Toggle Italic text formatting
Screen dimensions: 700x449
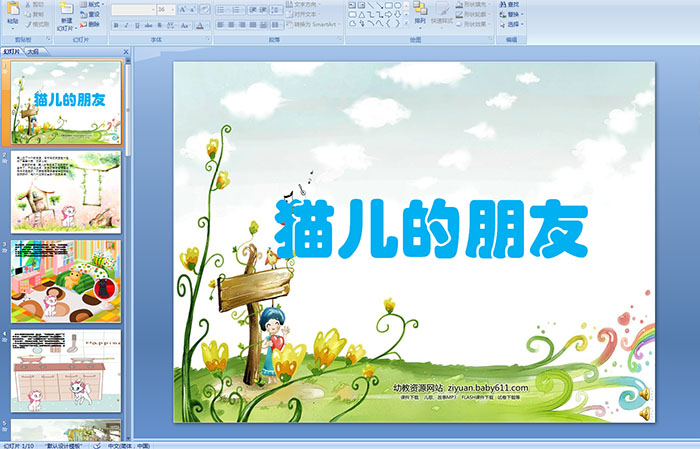(127, 25)
